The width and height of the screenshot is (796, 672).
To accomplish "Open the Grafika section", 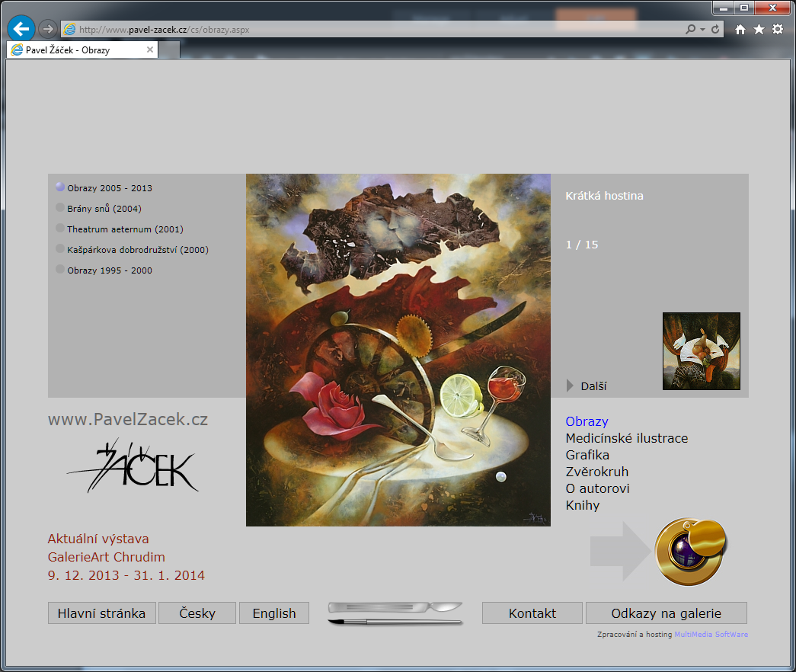I will click(x=587, y=455).
